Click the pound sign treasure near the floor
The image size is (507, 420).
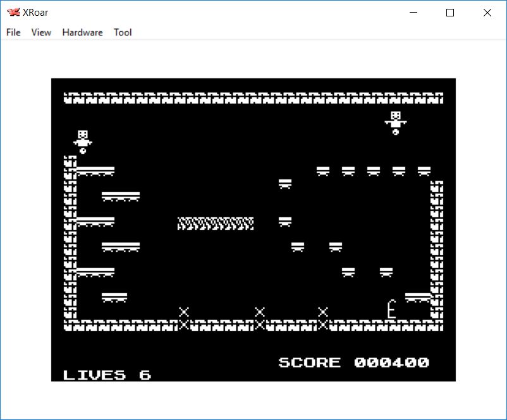pos(392,309)
